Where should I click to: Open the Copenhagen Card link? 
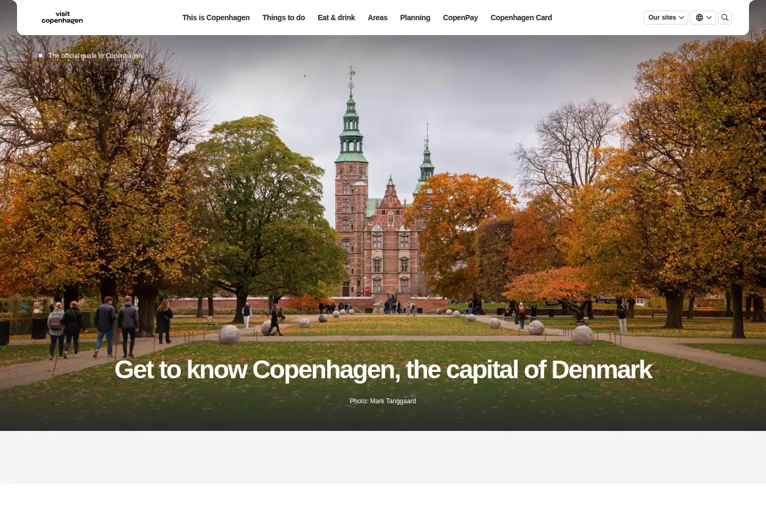[521, 18]
